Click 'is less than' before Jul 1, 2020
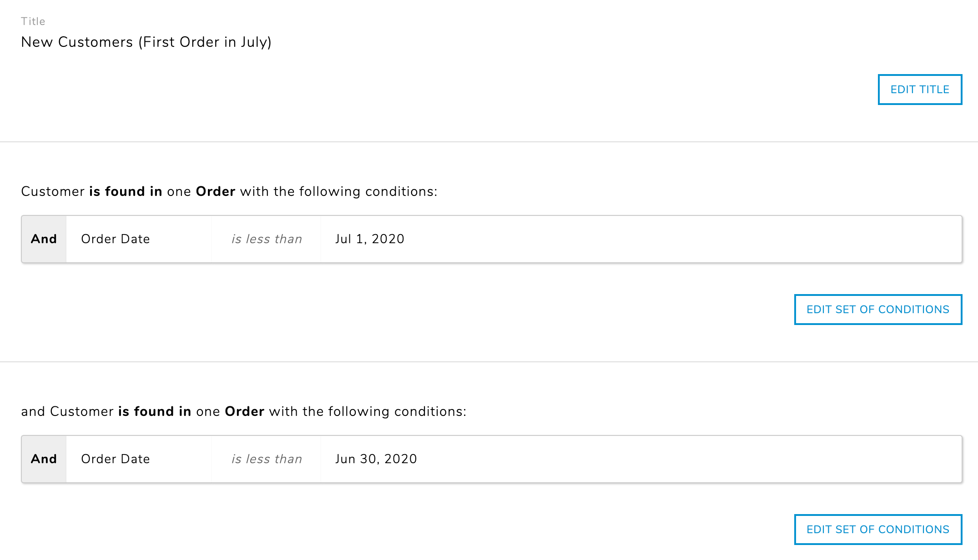Screen dimensions: 978x560 (x=267, y=239)
